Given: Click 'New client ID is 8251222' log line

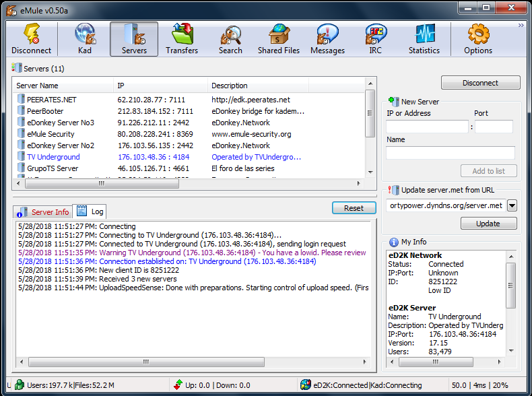Looking at the screenshot, I should click(98, 270).
